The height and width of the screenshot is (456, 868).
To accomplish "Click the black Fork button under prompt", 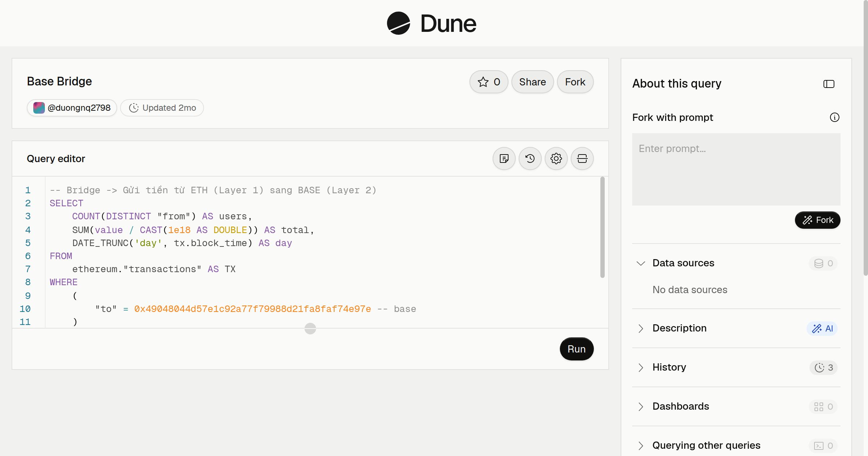I will click(x=817, y=220).
